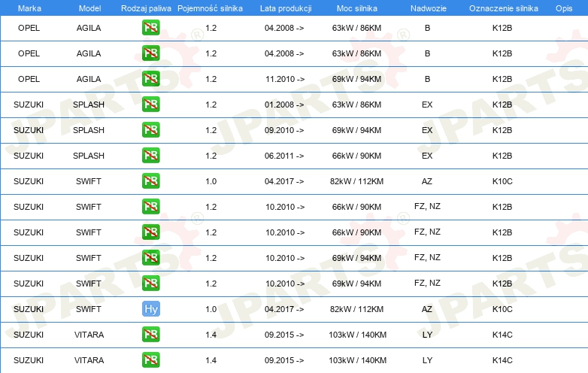Screen dimensions: 588x373
Task: Click engine capacity 1.0 in the hybrid row
Action: coord(211,309)
